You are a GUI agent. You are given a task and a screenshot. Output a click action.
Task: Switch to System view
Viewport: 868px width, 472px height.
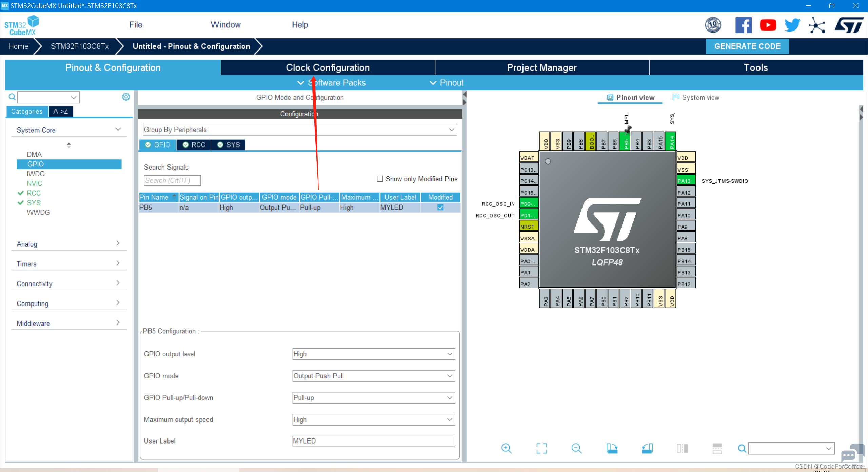pyautogui.click(x=696, y=98)
